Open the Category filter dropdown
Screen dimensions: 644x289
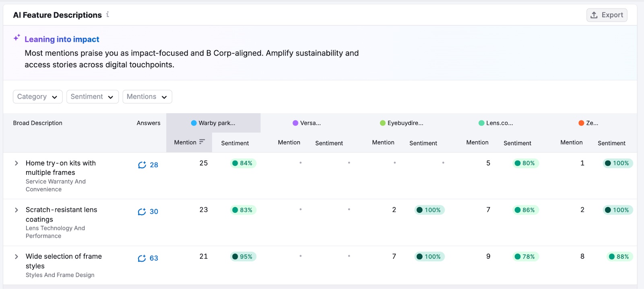pos(37,97)
